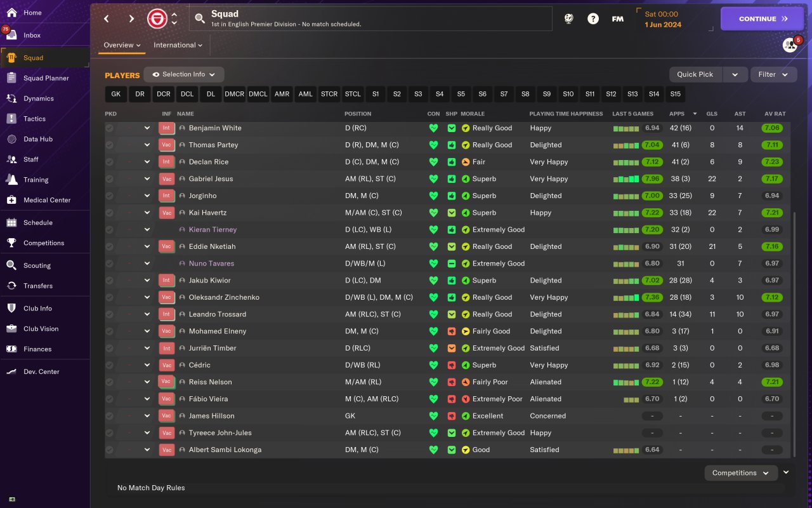
Task: Open the position dropdown for Eddie Nketiah
Action: 147,246
